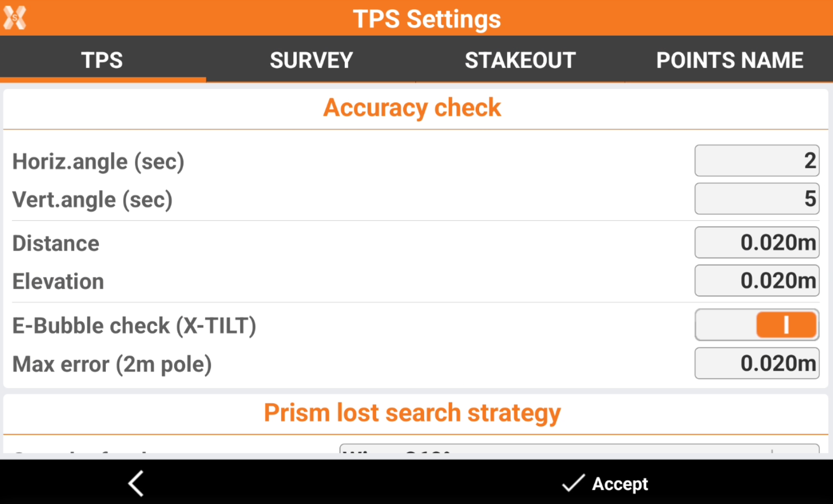The width and height of the screenshot is (833, 504).
Task: Open the SURVEY tab
Action: (311, 60)
